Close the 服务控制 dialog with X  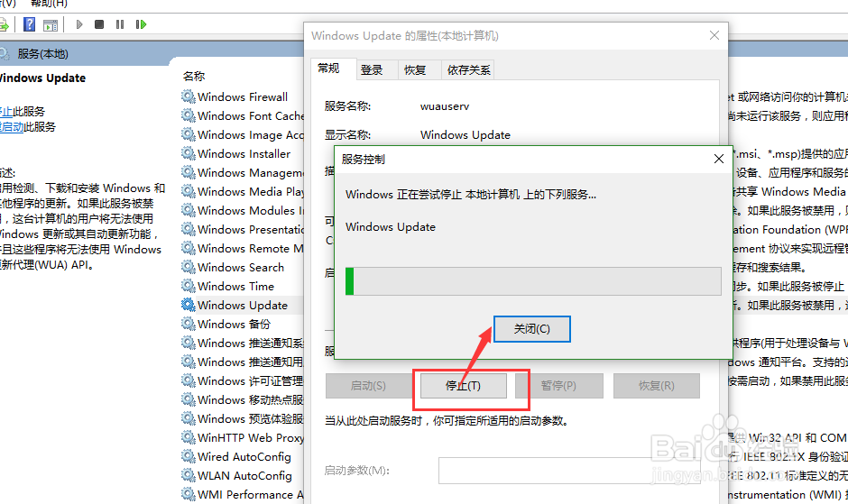click(x=719, y=159)
